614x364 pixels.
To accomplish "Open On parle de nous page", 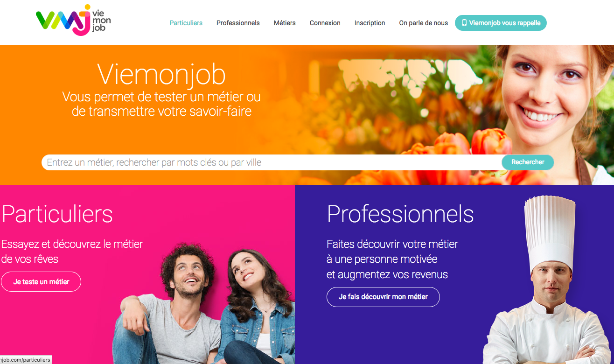I will (423, 23).
